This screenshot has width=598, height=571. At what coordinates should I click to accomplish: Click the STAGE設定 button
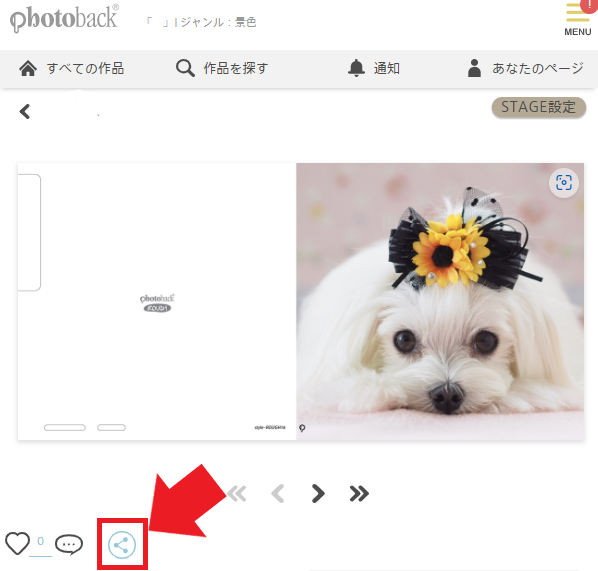pos(539,107)
